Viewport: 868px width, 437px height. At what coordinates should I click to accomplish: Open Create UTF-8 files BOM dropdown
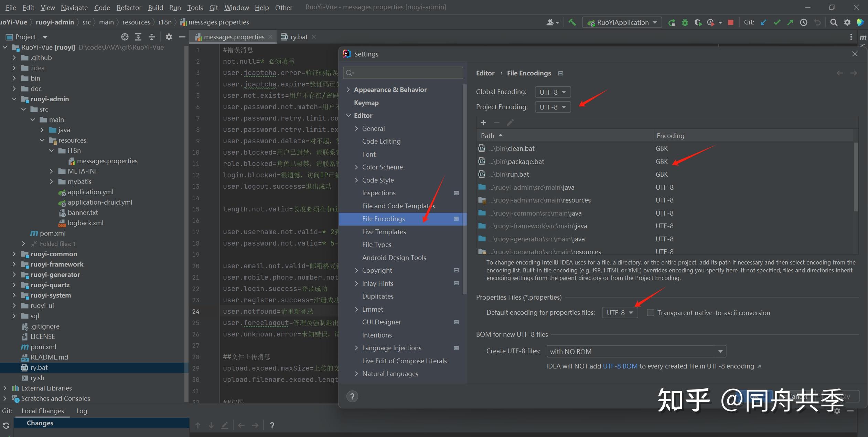click(x=636, y=352)
